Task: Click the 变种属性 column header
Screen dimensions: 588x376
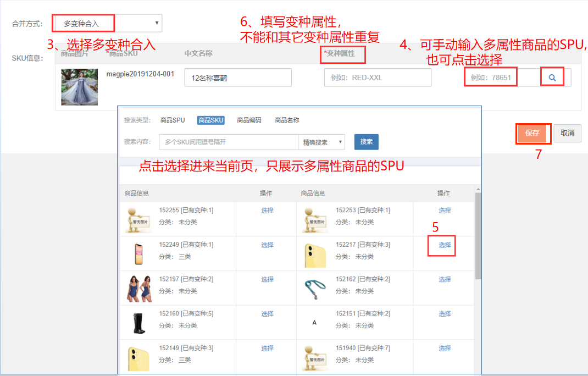Action: point(340,53)
